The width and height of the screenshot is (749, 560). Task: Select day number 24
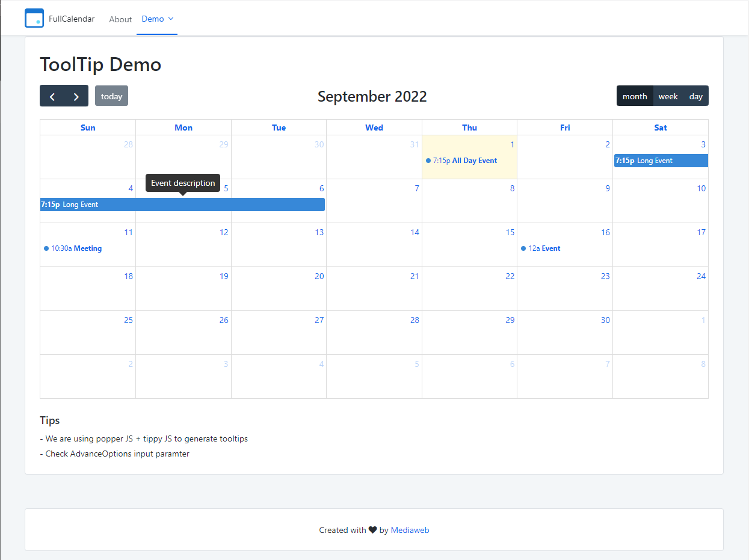(701, 276)
